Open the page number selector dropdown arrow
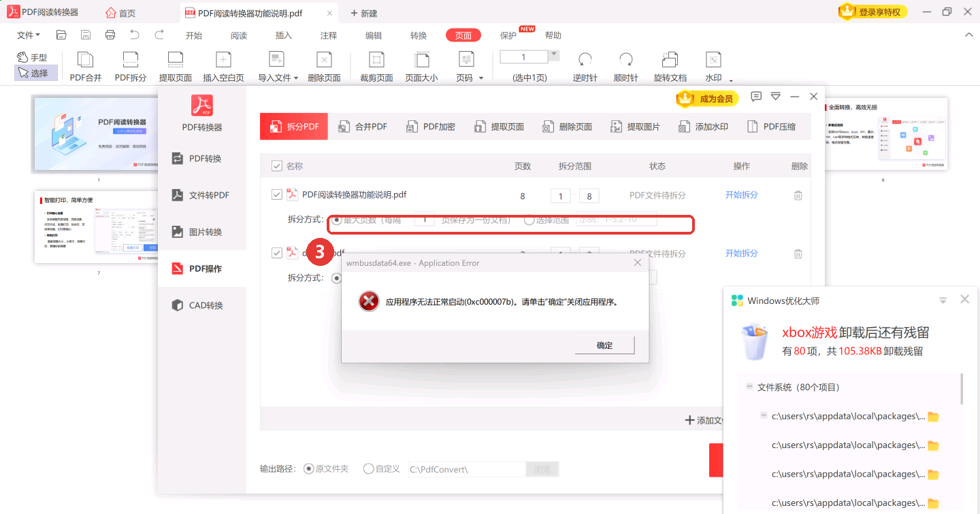The height and width of the screenshot is (514, 980). coord(554,54)
